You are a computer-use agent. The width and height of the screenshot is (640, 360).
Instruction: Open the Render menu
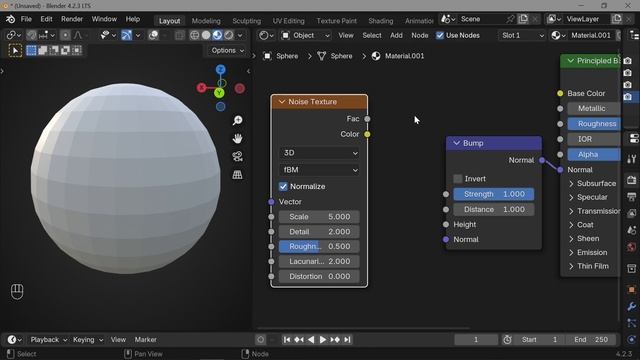coord(72,19)
